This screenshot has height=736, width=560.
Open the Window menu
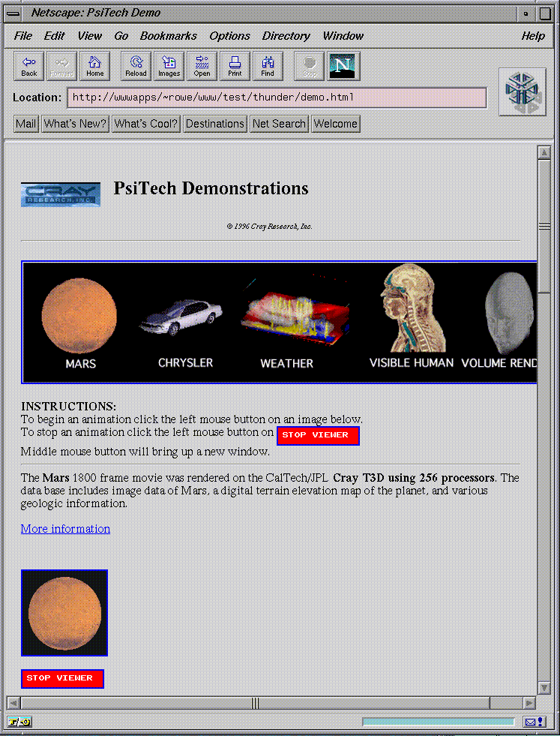click(x=343, y=36)
